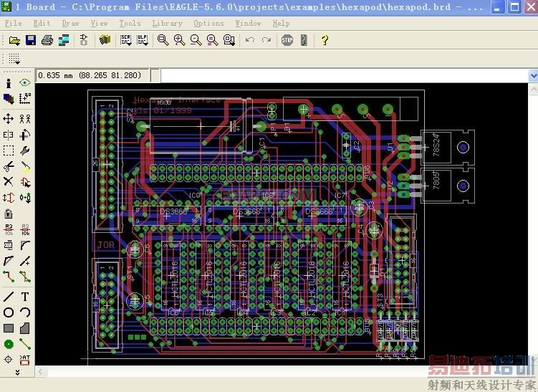Expand the command line history dropdown
The width and height of the screenshot is (538, 392).
pyautogui.click(x=533, y=75)
